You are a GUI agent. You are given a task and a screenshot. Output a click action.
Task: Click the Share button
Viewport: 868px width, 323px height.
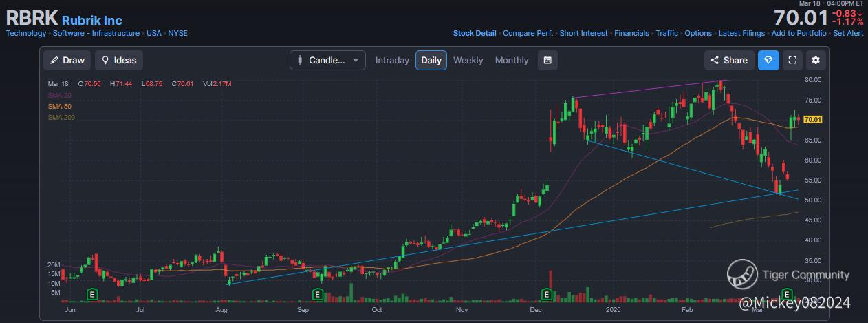tap(729, 60)
